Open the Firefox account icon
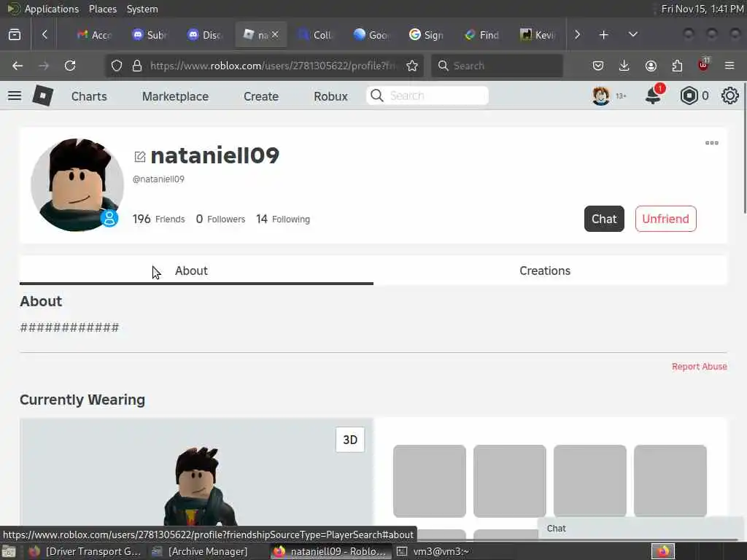Screen dimensions: 747x560 [x=651, y=66]
